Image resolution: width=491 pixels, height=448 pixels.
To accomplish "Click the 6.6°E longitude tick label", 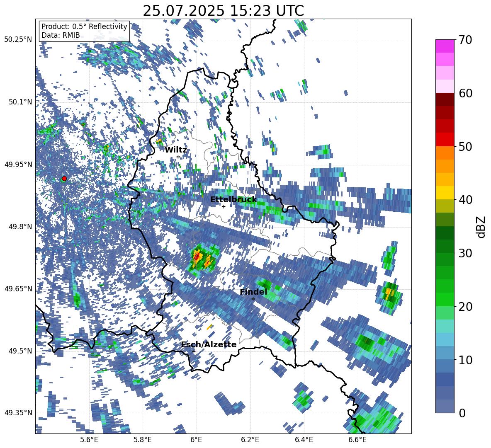I will coord(357,440).
